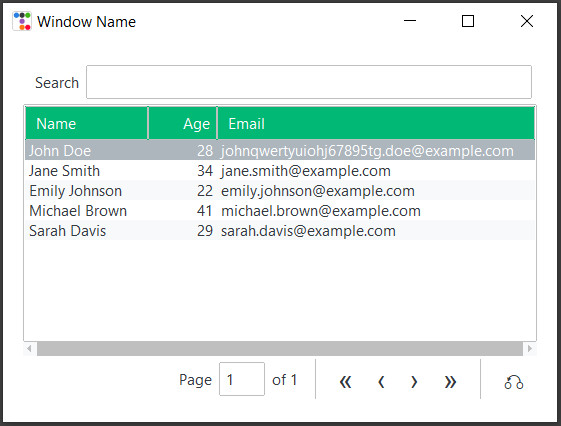Close the Window Name window
This screenshot has height=426, width=561.
click(527, 21)
